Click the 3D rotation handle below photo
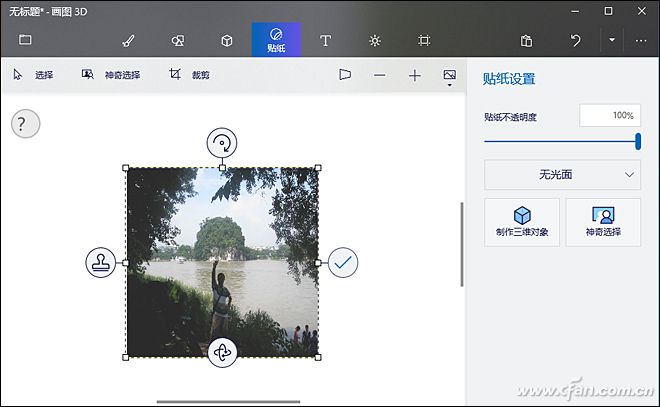The width and height of the screenshot is (660, 407). pyautogui.click(x=222, y=352)
